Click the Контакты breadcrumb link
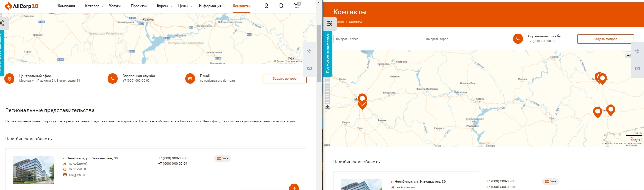The width and height of the screenshot is (644, 190). coord(355,22)
